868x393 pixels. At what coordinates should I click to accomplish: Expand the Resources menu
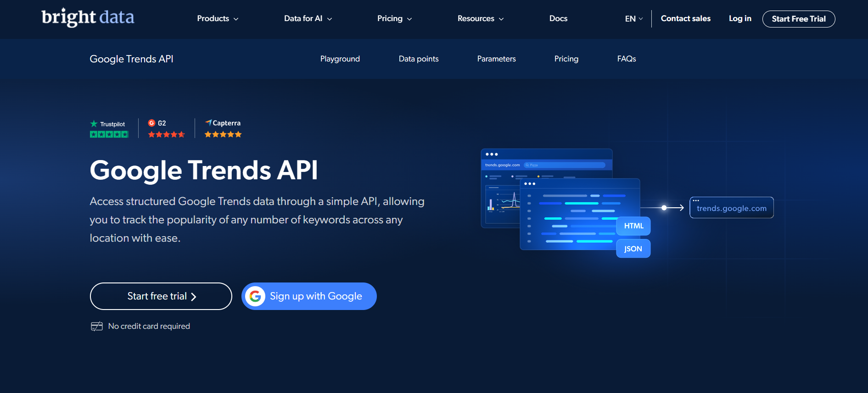[481, 19]
